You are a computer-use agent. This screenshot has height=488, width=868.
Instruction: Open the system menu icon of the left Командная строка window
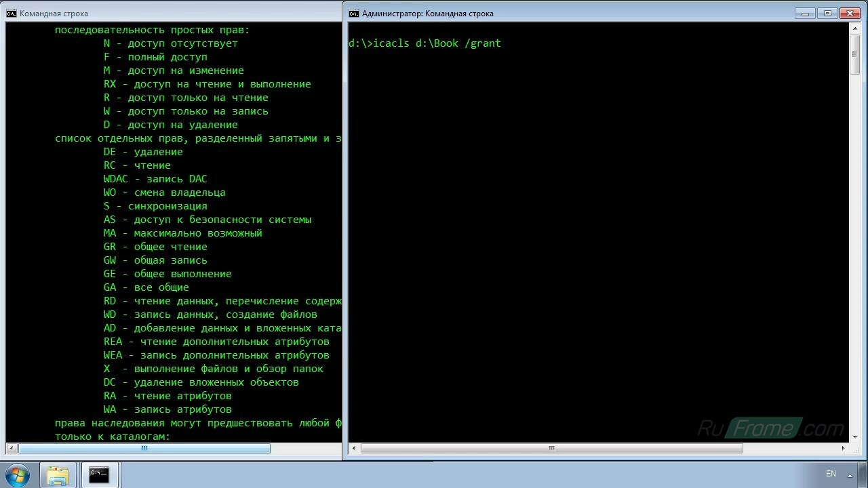coord(12,13)
